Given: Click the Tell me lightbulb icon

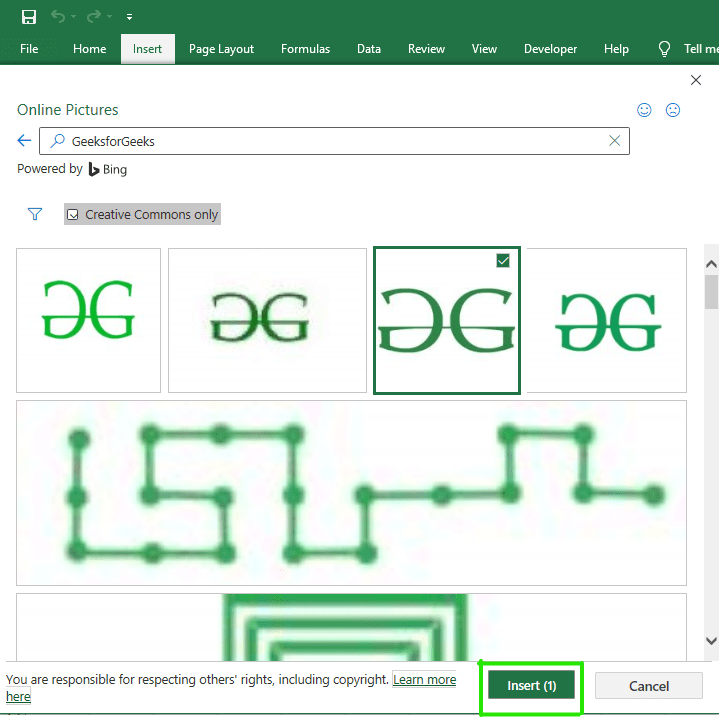Looking at the screenshot, I should click(x=664, y=49).
